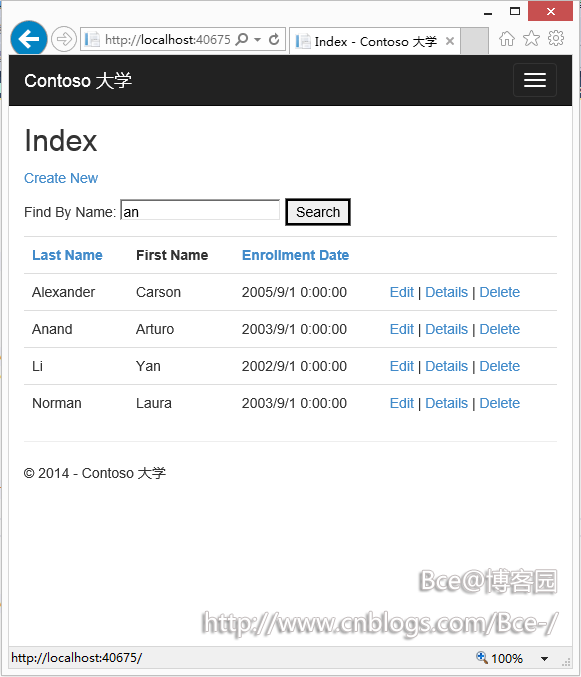
Task: Sort by the Enrollment Date header
Action: tap(295, 255)
